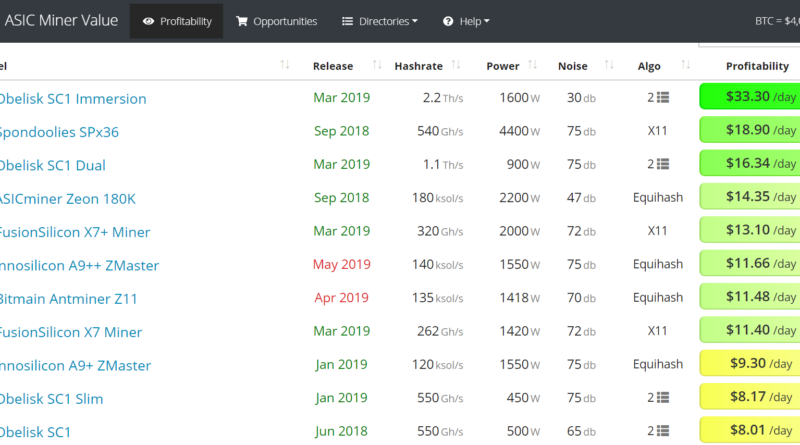
Task: Click the Release column header text
Action: (333, 66)
